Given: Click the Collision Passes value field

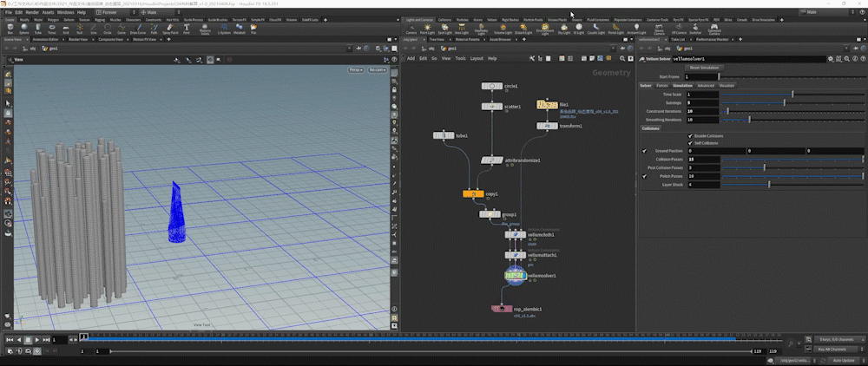Looking at the screenshot, I should point(703,160).
